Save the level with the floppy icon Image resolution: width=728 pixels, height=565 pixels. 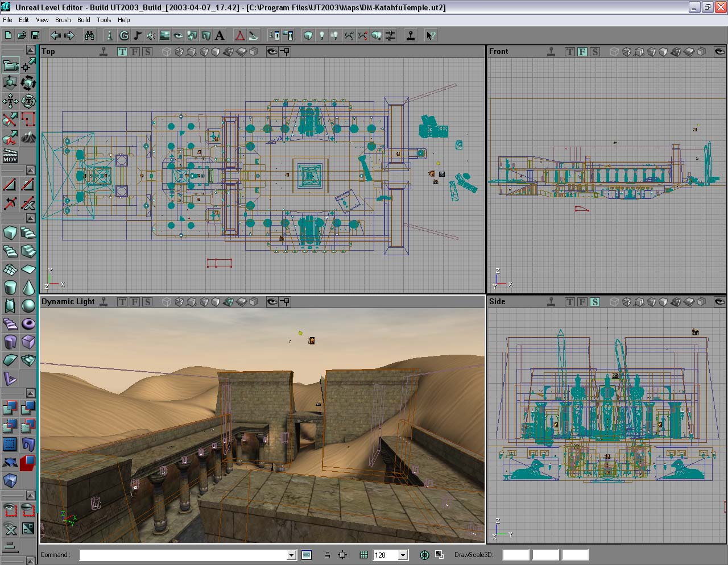[x=35, y=36]
